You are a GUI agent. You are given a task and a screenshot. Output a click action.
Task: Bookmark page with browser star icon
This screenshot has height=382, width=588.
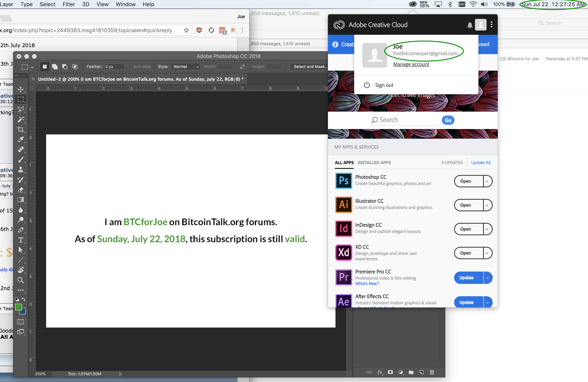[x=186, y=30]
